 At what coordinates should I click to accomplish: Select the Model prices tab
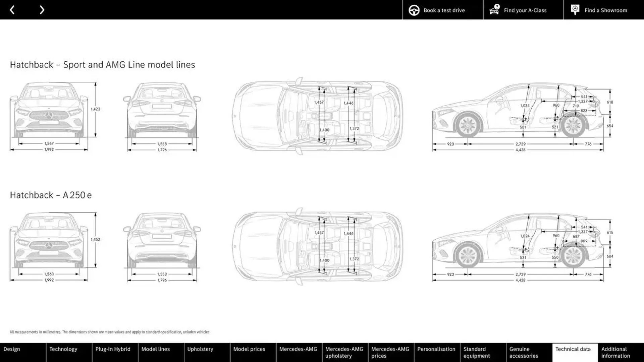click(253, 352)
